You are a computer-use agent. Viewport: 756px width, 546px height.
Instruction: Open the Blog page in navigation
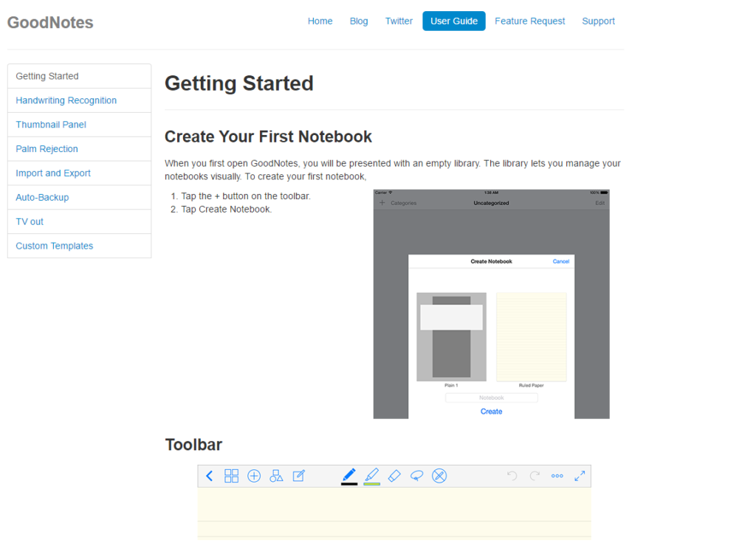click(x=359, y=21)
